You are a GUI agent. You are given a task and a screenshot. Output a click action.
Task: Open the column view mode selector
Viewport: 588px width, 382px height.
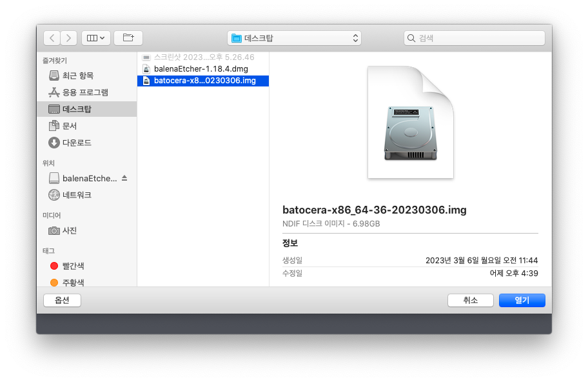[x=96, y=38]
